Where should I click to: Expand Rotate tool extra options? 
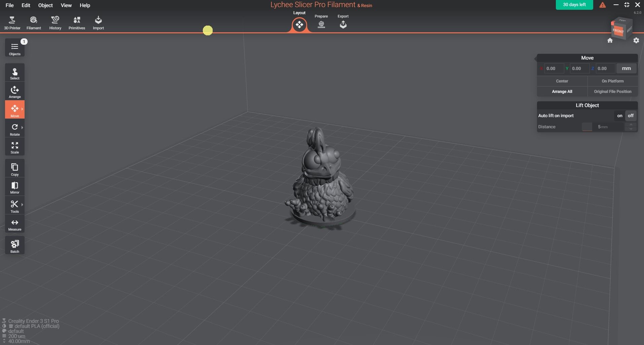pos(23,128)
